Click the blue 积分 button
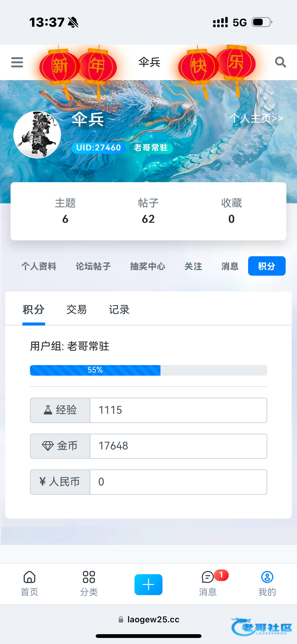The image size is (297, 644). pos(267,266)
